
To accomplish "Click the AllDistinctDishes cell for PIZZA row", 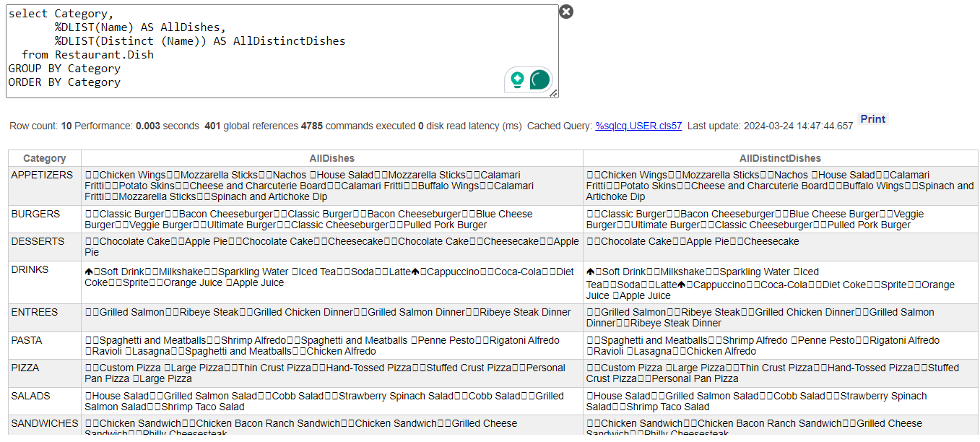I will tap(780, 373).
